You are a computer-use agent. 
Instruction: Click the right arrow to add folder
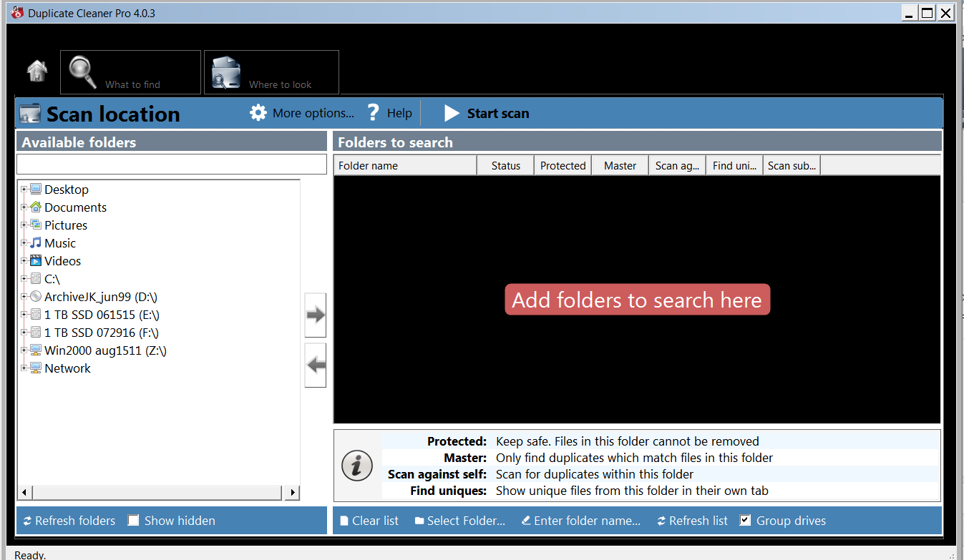click(x=316, y=315)
